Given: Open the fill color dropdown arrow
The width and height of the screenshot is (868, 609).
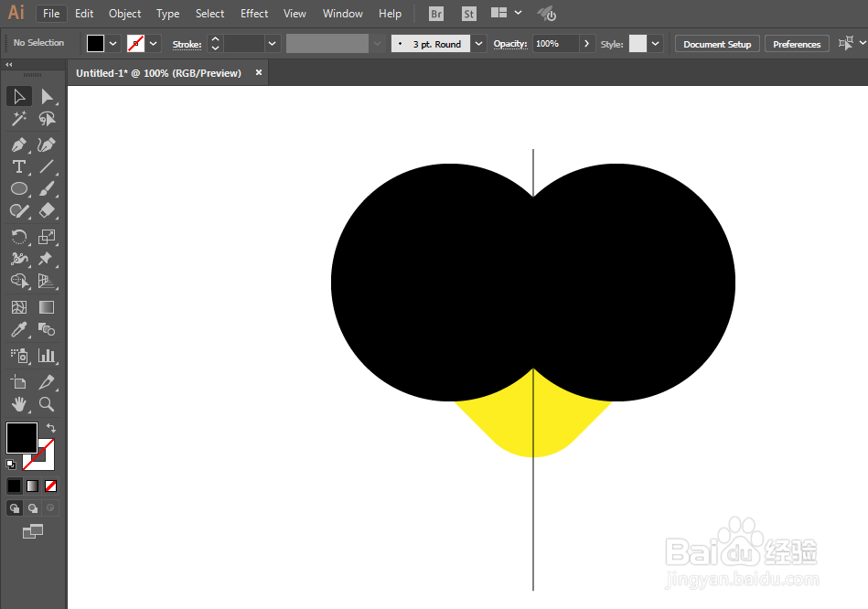Looking at the screenshot, I should (x=113, y=43).
